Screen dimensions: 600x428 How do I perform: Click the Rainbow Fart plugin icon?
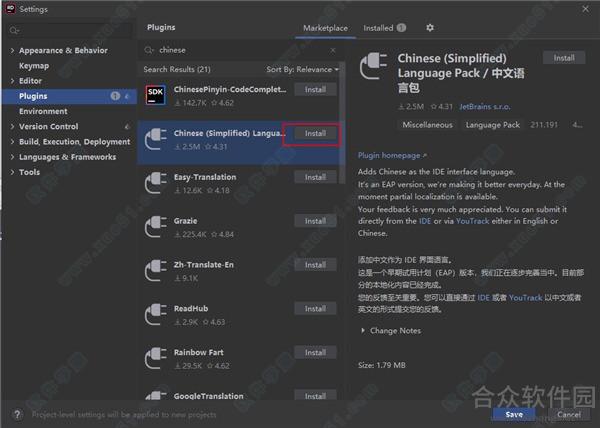[x=156, y=358]
